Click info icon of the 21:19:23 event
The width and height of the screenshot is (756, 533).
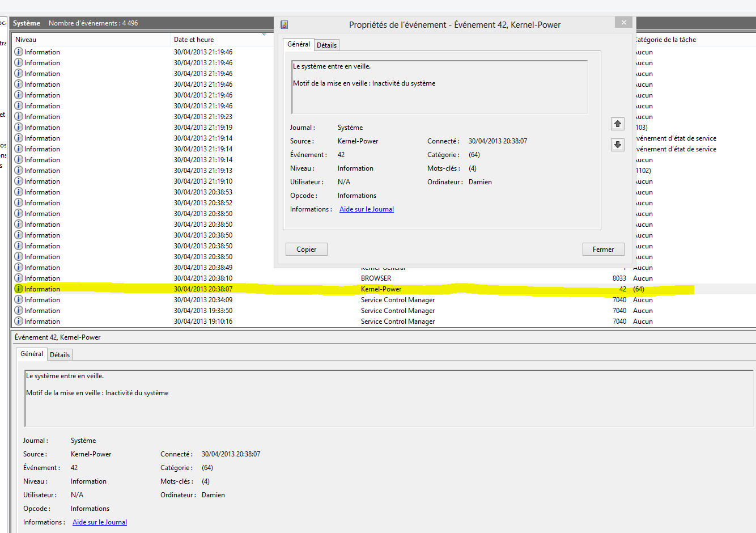pyautogui.click(x=19, y=117)
